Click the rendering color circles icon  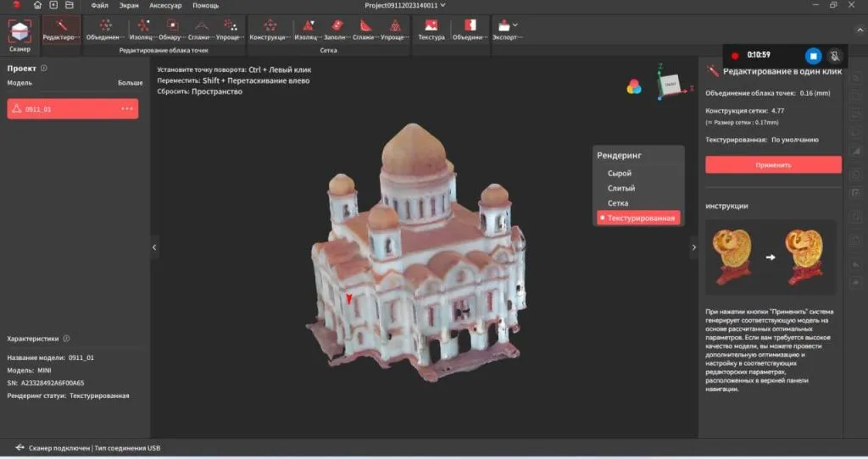634,86
